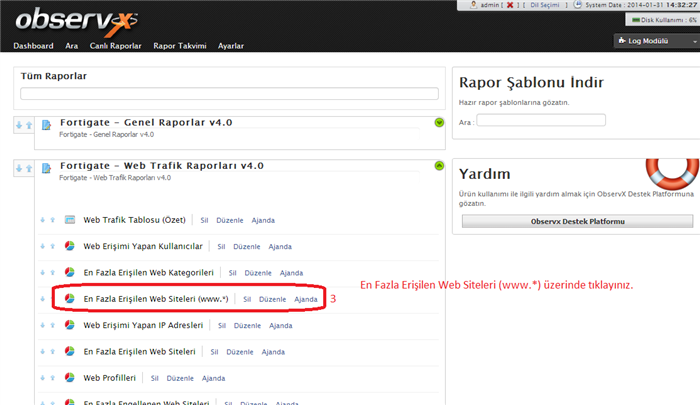
Task: Open Web Profilleri report
Action: 109,378
